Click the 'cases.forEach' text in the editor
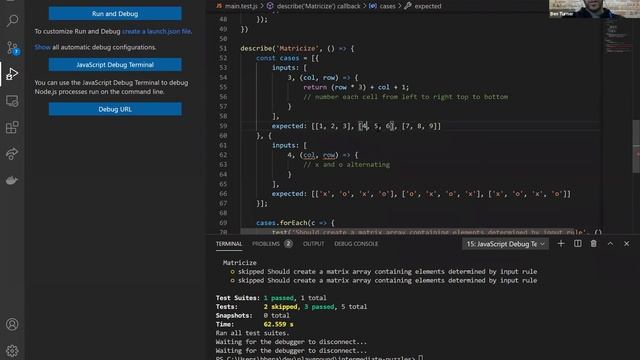This screenshot has height=360, width=640. point(282,223)
